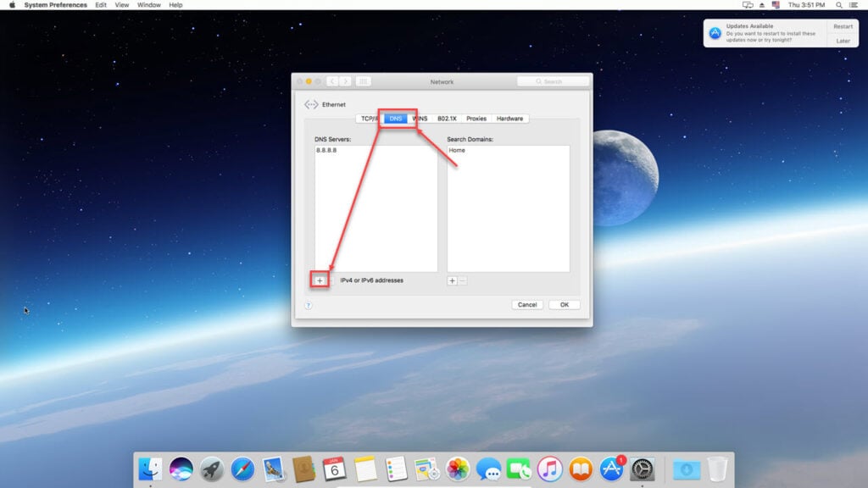Add a search domain with plus button
This screenshot has width=868, height=488.
click(x=452, y=281)
